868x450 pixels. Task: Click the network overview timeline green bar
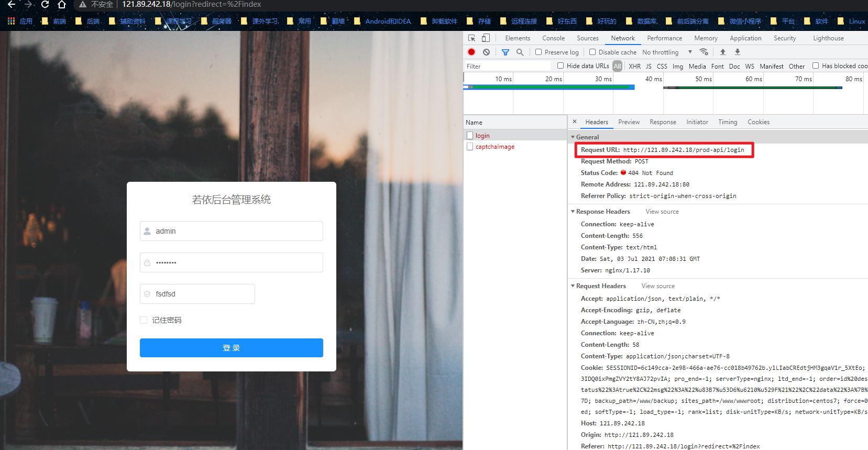tap(549, 87)
